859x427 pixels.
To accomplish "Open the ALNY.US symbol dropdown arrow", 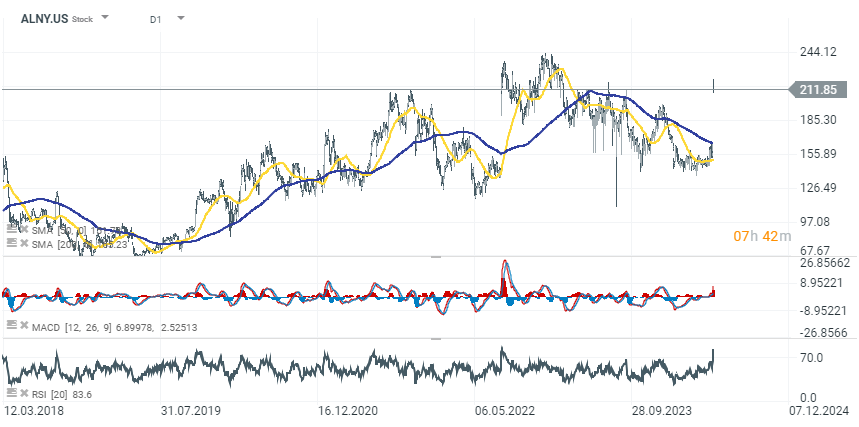I will pos(105,18).
